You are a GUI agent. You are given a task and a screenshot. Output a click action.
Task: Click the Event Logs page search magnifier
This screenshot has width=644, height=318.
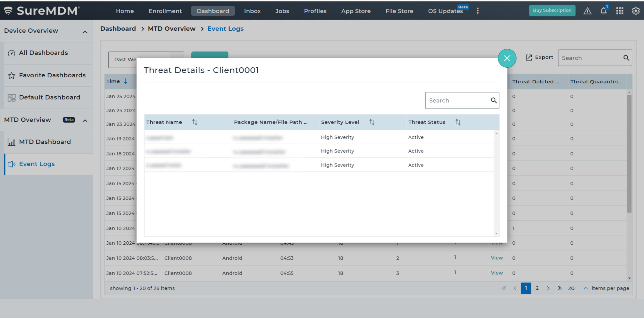[x=626, y=58]
